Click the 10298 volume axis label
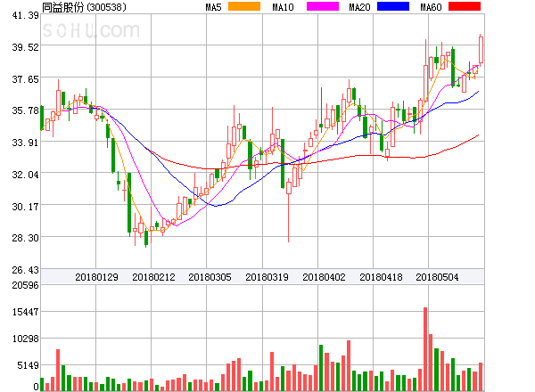This screenshot has width=535, height=392. (x=25, y=339)
